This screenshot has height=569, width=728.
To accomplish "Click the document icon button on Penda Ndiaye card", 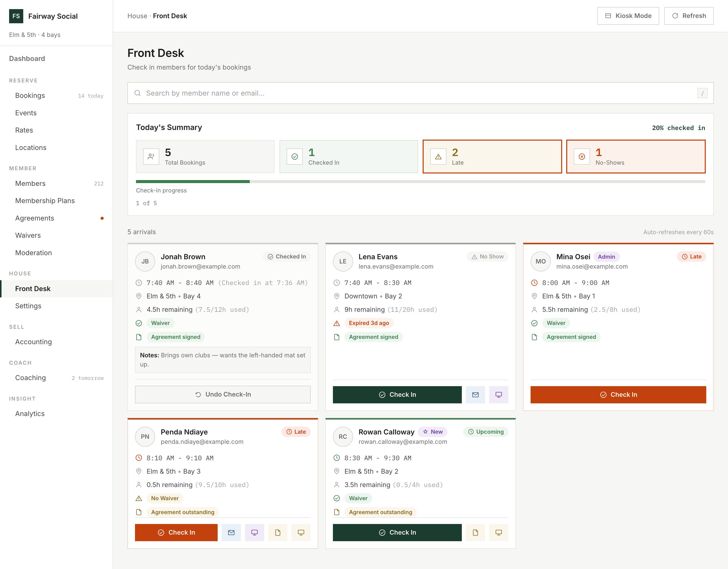I will (278, 532).
